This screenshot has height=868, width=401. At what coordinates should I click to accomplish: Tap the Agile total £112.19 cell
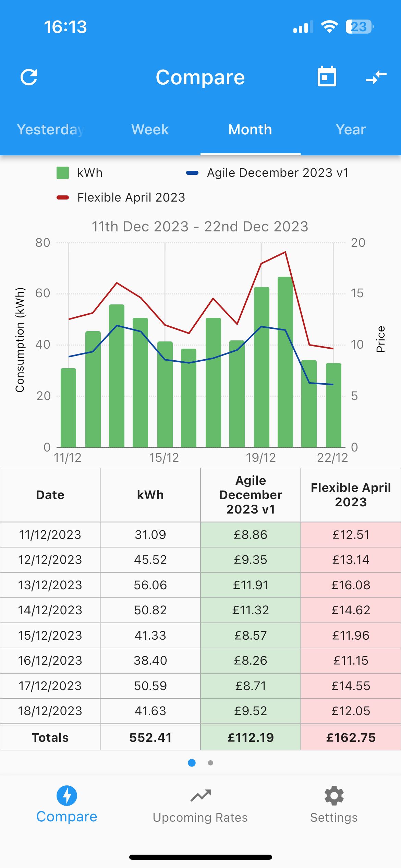251,737
